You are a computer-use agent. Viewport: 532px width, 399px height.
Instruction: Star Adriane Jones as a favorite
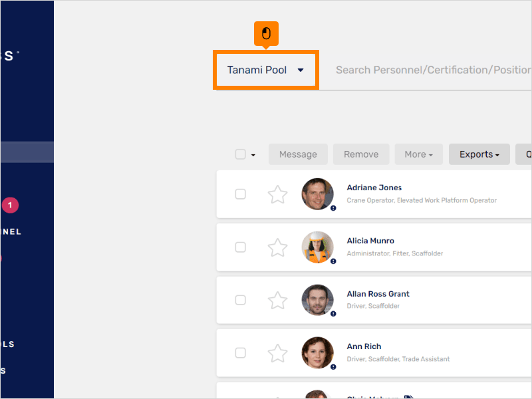[277, 194]
